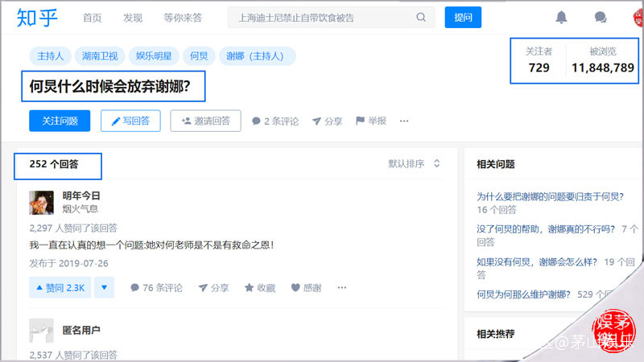Open the user profile avatar in header

[638, 18]
